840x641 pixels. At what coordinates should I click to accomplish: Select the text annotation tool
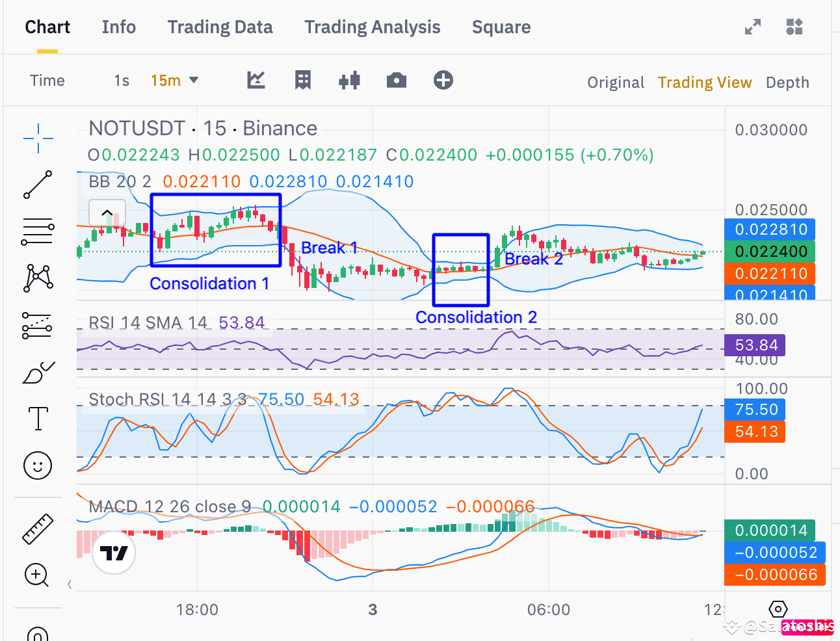(x=37, y=419)
